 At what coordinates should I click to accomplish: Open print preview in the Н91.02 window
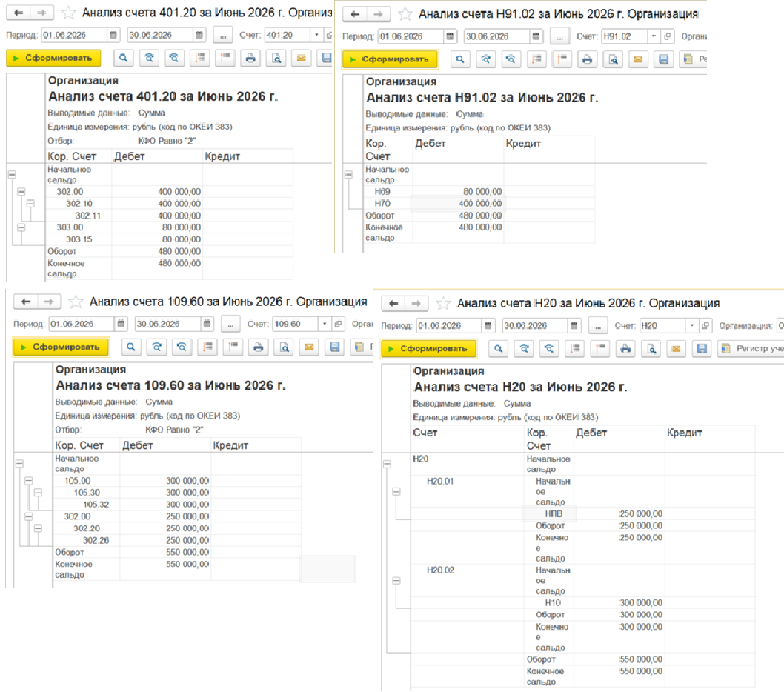pyautogui.click(x=613, y=59)
